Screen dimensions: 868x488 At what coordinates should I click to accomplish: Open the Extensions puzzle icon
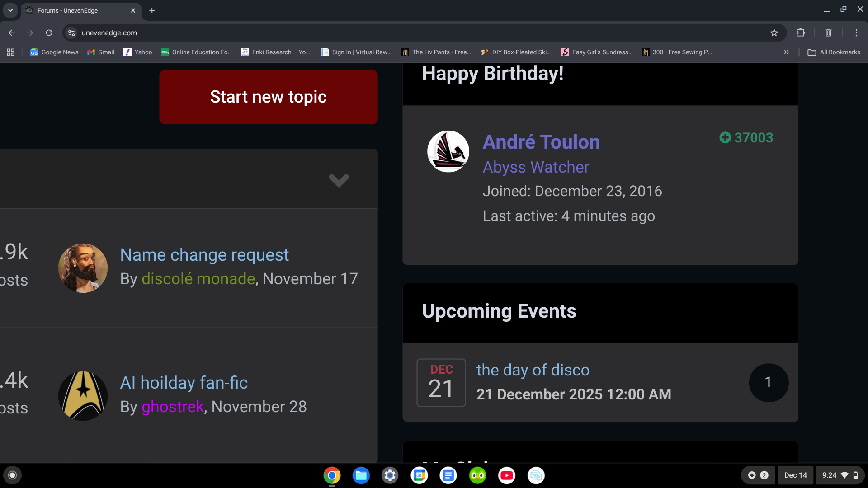click(801, 33)
